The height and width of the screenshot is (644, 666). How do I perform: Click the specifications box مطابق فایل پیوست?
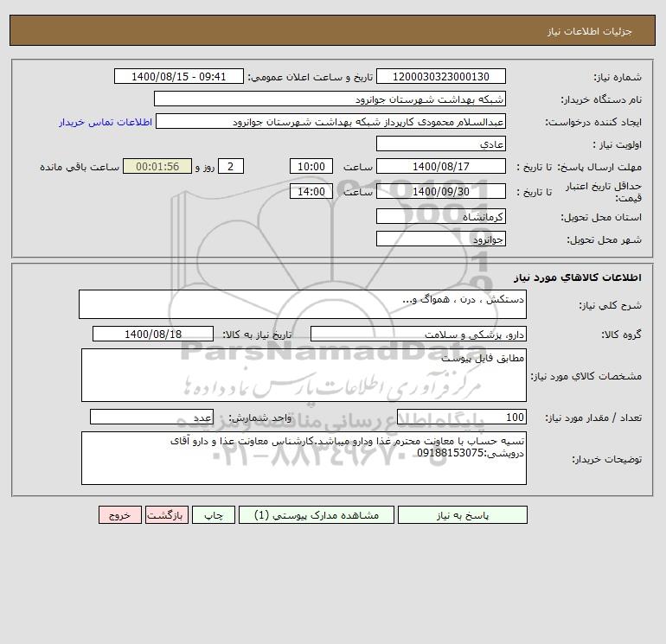click(x=304, y=375)
